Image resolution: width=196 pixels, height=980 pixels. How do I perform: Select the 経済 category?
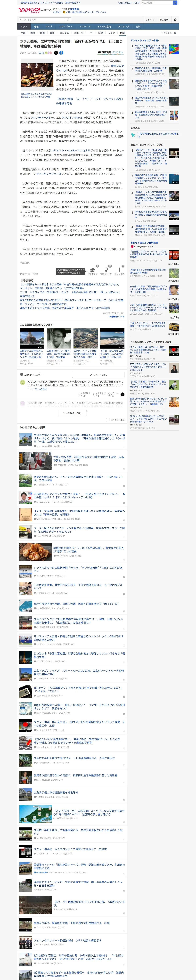[52, 33]
